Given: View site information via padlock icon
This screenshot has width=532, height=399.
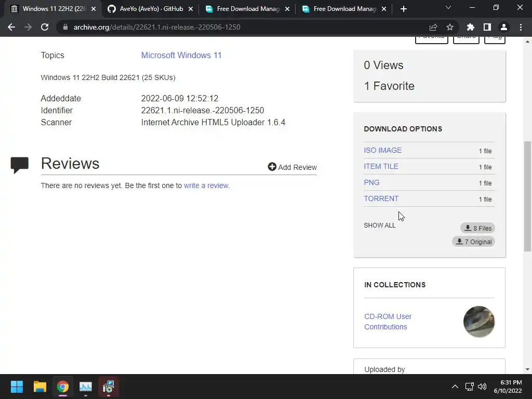Looking at the screenshot, I should (65, 27).
